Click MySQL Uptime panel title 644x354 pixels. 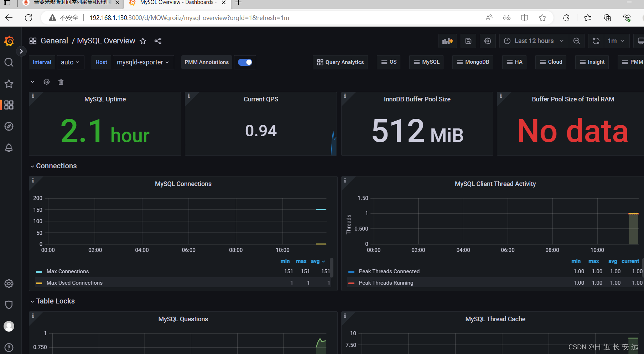105,99
